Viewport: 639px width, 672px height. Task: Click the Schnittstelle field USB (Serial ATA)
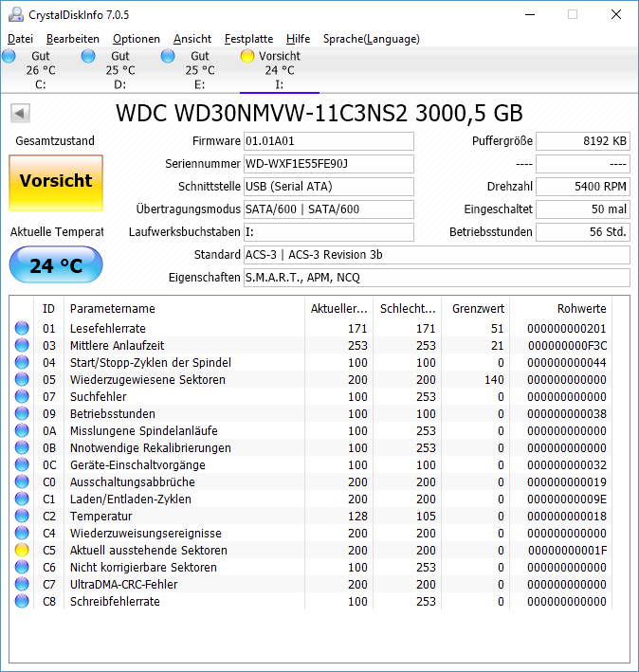[x=329, y=187]
